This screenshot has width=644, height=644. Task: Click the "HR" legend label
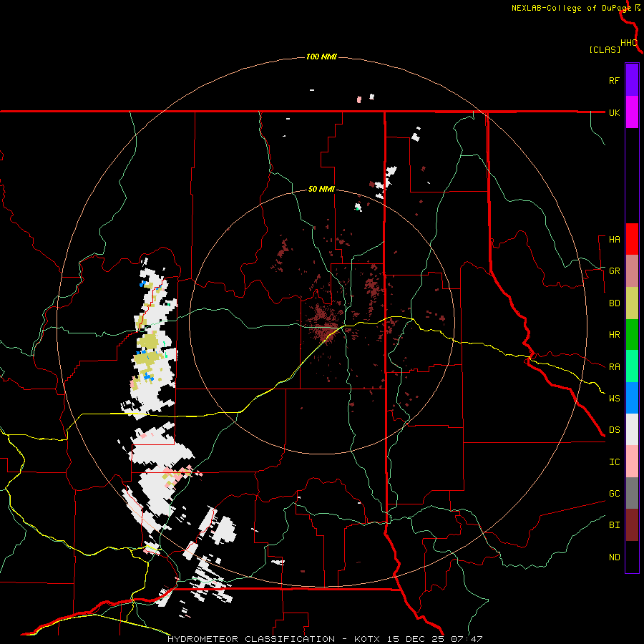tap(614, 335)
